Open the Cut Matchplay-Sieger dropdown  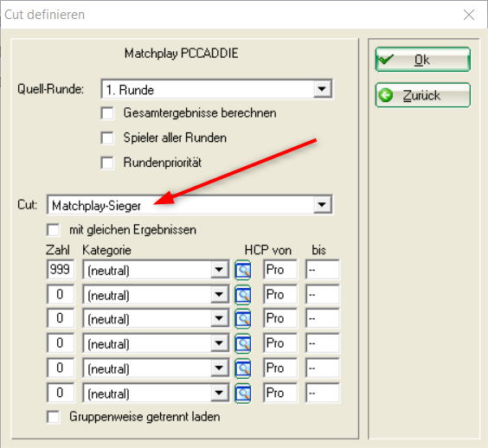322,205
